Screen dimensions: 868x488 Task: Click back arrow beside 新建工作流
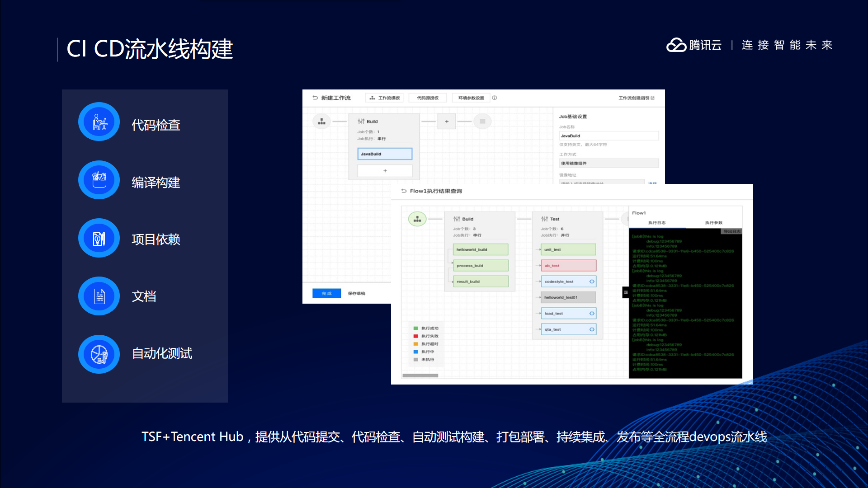[315, 98]
